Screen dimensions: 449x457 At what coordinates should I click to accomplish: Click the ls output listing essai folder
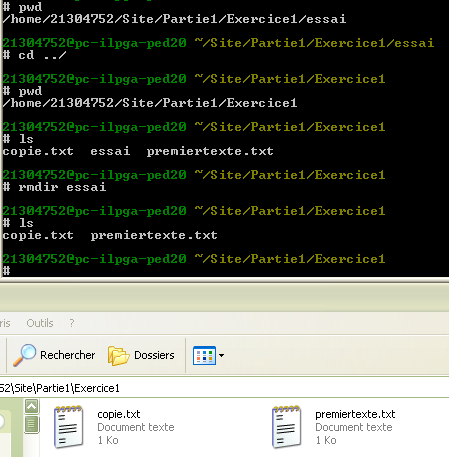[x=138, y=151]
